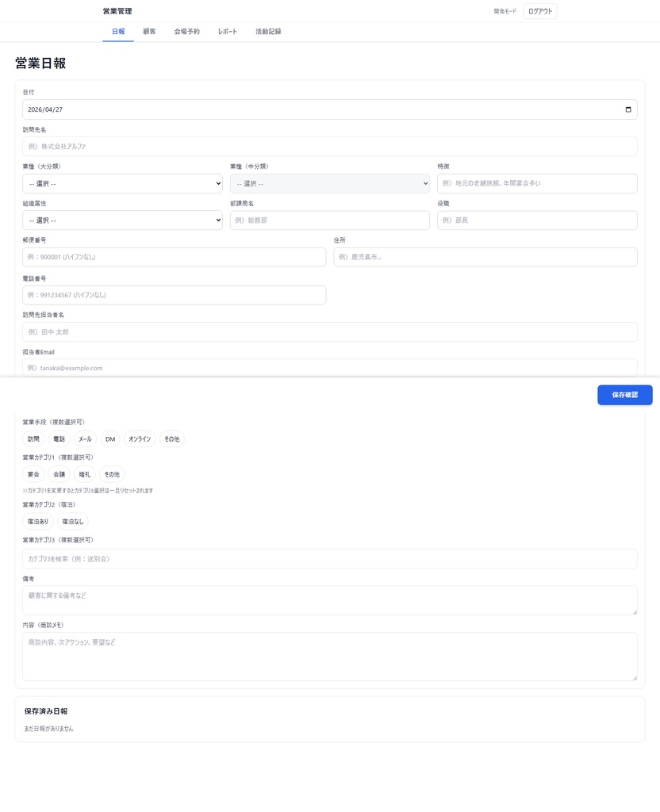The image size is (660, 812).
Task: Toggle the 電話 sales method chip
Action: click(59, 439)
